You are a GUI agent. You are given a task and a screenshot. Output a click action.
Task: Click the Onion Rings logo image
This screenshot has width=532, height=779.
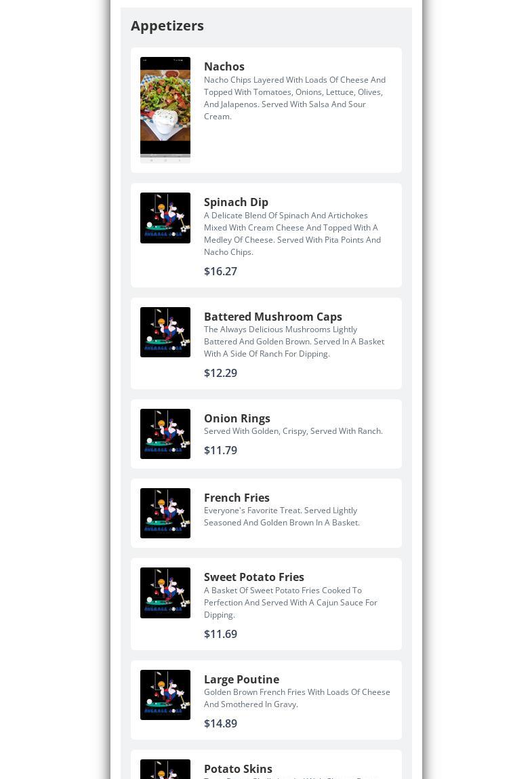165,434
